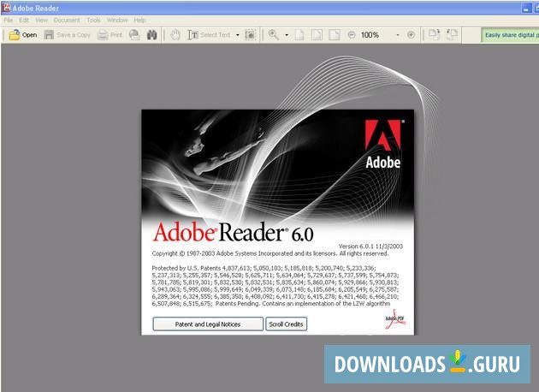Click the Actual Size page icon
This screenshot has width=539, height=392.
(299, 35)
